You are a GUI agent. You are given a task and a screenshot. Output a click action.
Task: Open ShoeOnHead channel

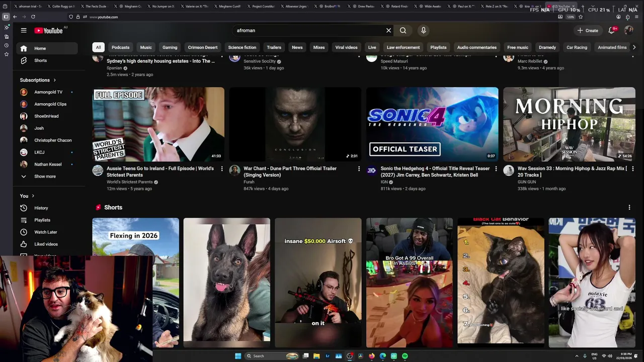(x=46, y=116)
